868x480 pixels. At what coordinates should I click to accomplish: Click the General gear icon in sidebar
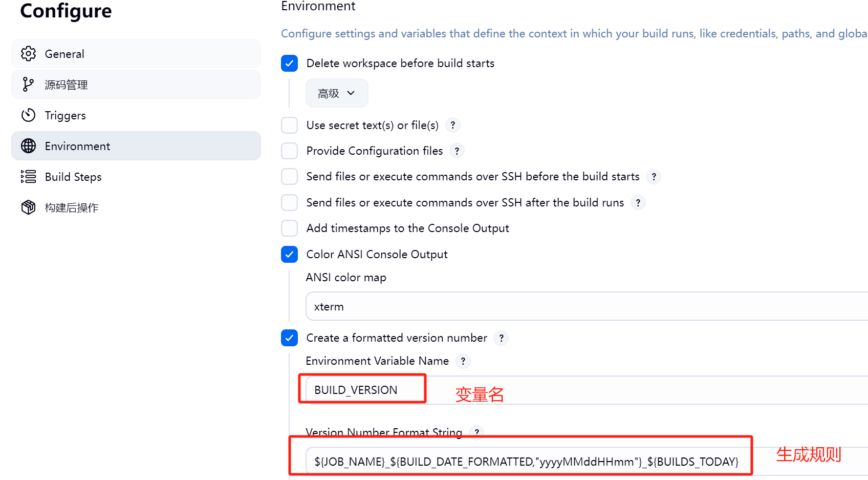29,54
